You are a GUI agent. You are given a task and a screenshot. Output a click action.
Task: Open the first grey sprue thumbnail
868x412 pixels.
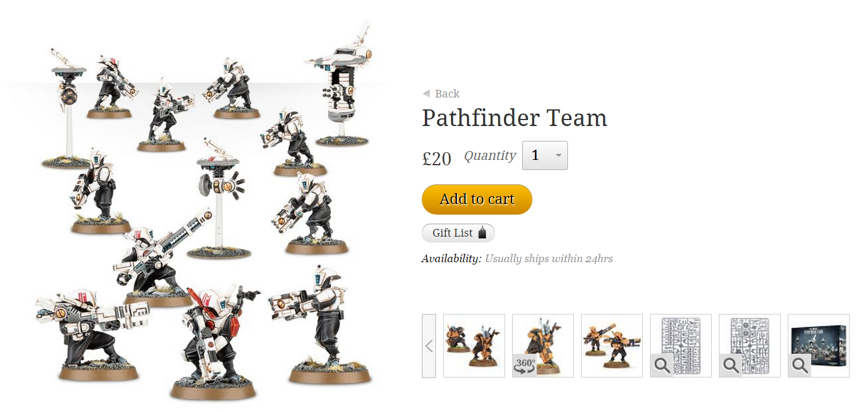click(681, 345)
